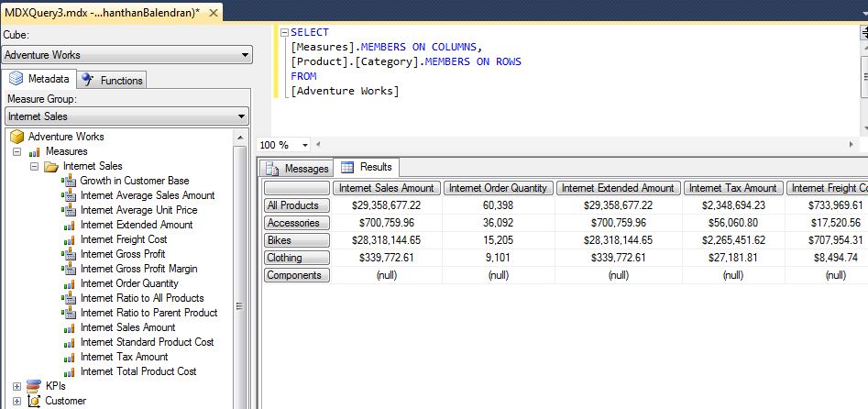The width and height of the screenshot is (868, 409).
Task: Click the query editor scroll-right arrow
Action: click(852, 145)
